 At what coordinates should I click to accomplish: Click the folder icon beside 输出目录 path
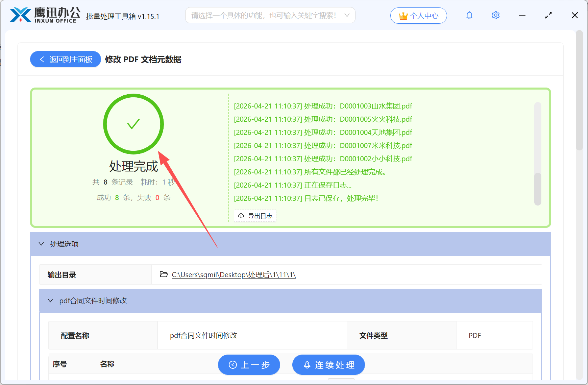(163, 274)
